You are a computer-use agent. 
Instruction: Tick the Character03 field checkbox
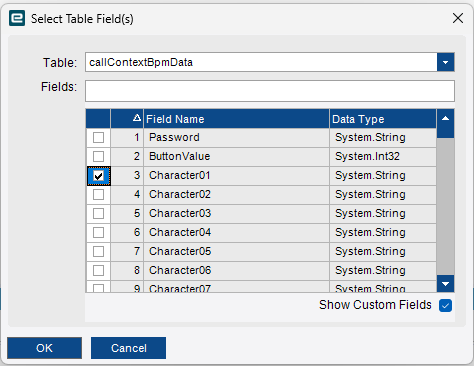click(98, 213)
